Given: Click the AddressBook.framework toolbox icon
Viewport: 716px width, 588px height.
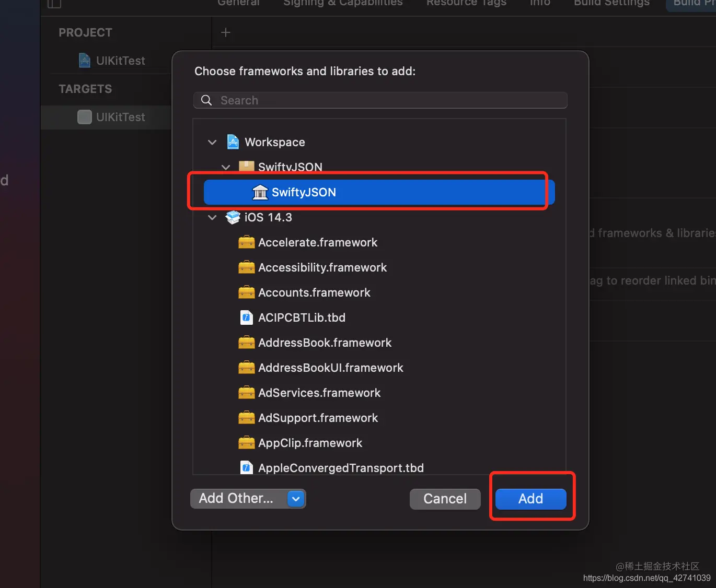Looking at the screenshot, I should [x=246, y=343].
